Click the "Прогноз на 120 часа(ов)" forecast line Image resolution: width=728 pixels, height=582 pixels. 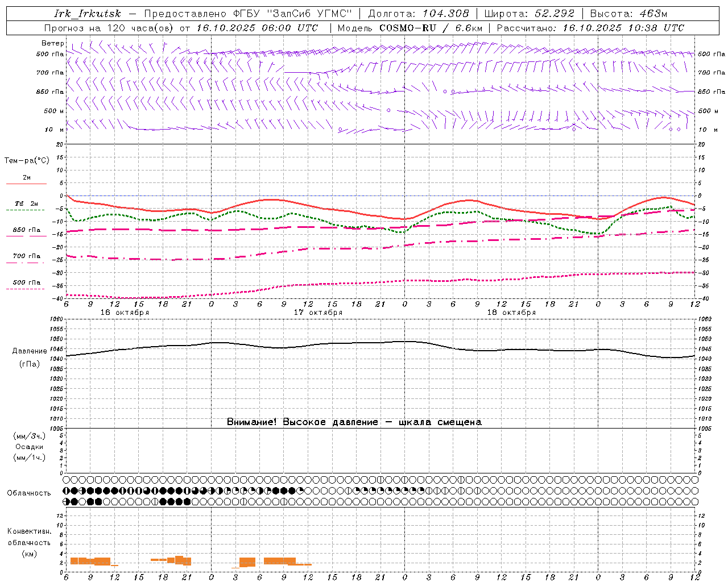[x=110, y=28]
